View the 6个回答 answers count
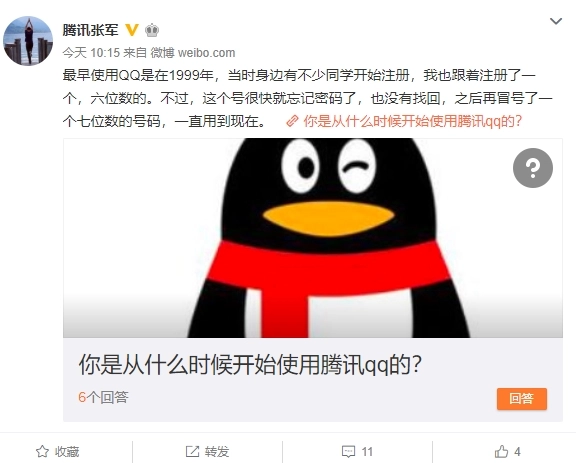576x463 pixels. point(103,397)
